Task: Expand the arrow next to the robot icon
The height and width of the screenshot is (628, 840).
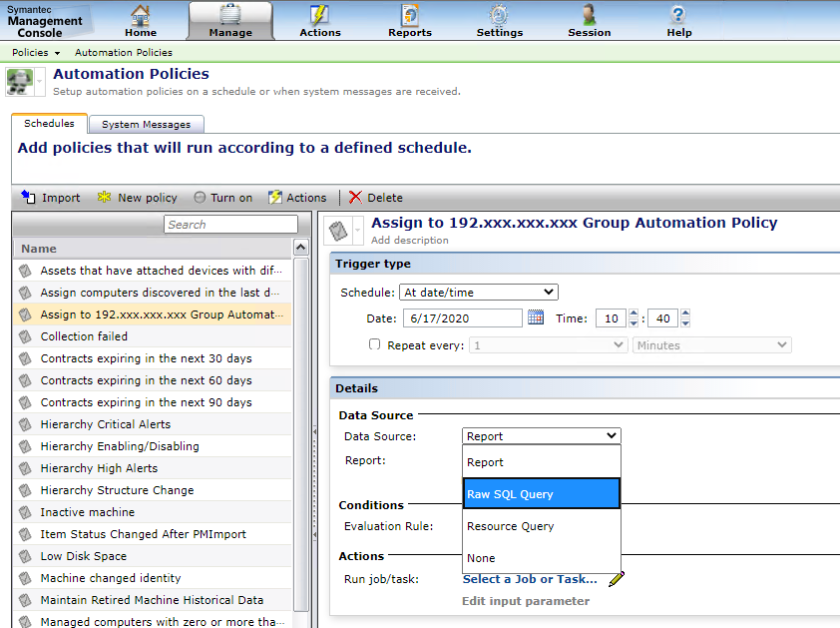Action: (39, 82)
